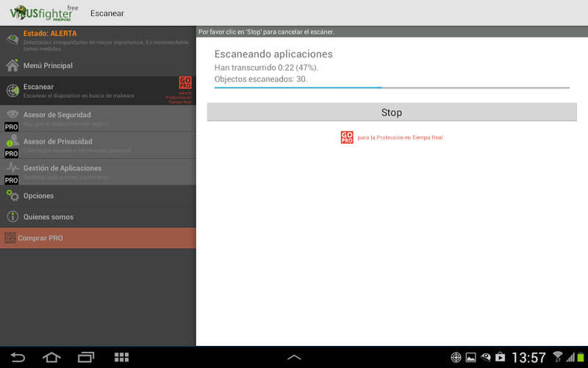588x368 pixels.
Task: Click 'Objectos escaneados: 30.' text
Action: coord(261,79)
